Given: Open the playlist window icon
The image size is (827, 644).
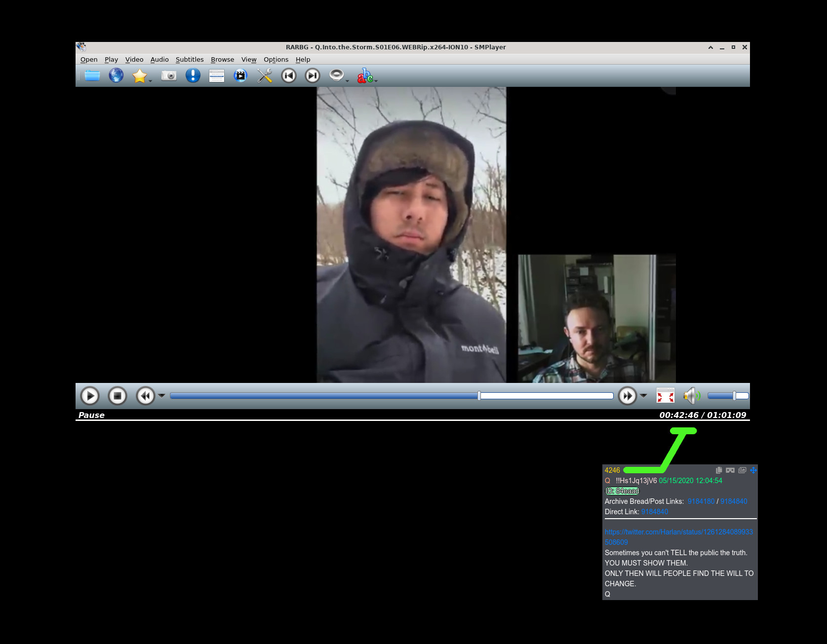Looking at the screenshot, I should (x=217, y=76).
